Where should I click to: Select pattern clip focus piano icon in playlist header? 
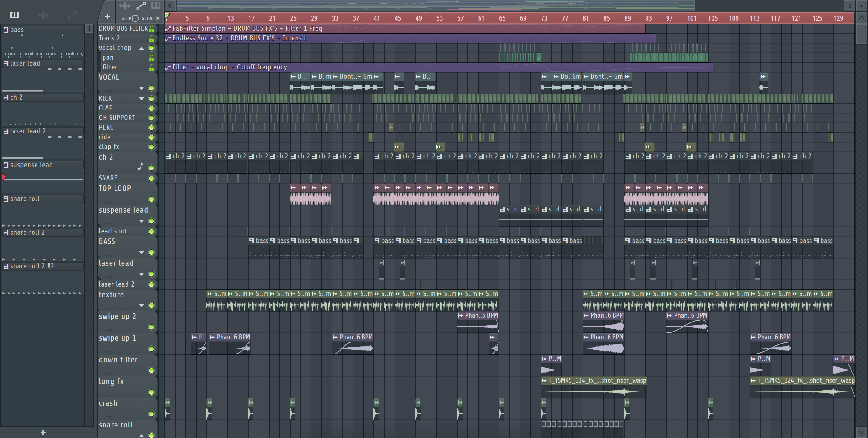[x=156, y=6]
